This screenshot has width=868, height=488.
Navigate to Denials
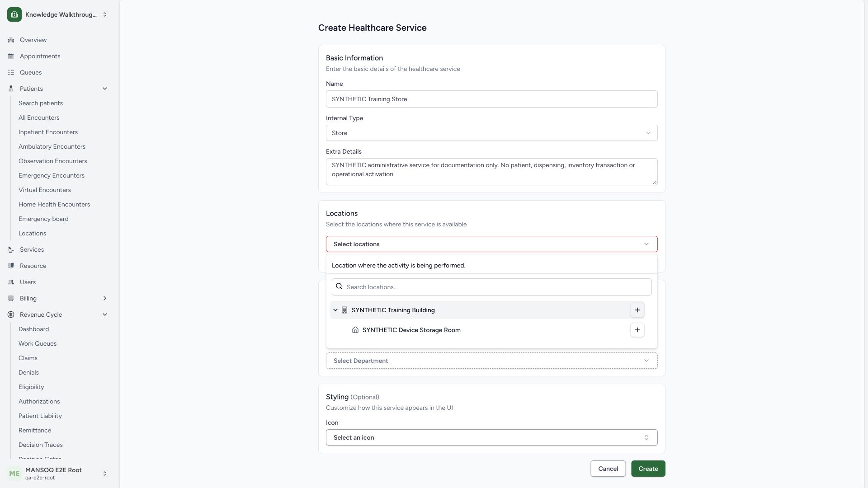point(28,372)
